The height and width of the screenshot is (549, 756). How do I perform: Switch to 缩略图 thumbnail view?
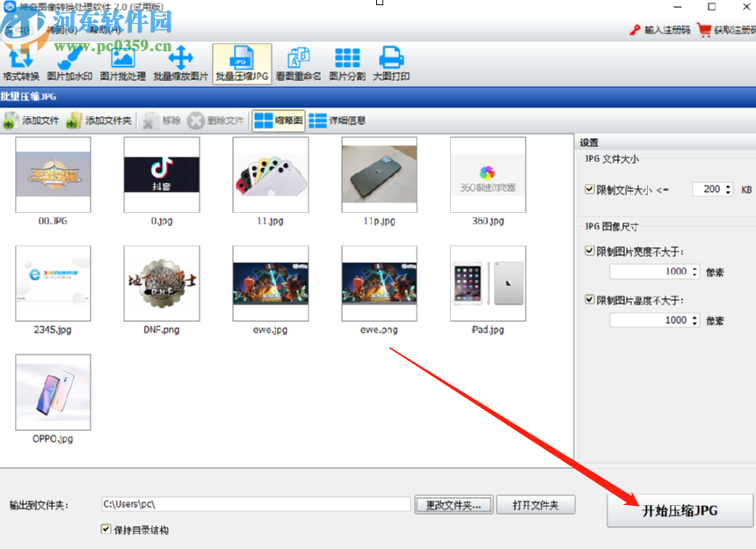[x=279, y=121]
